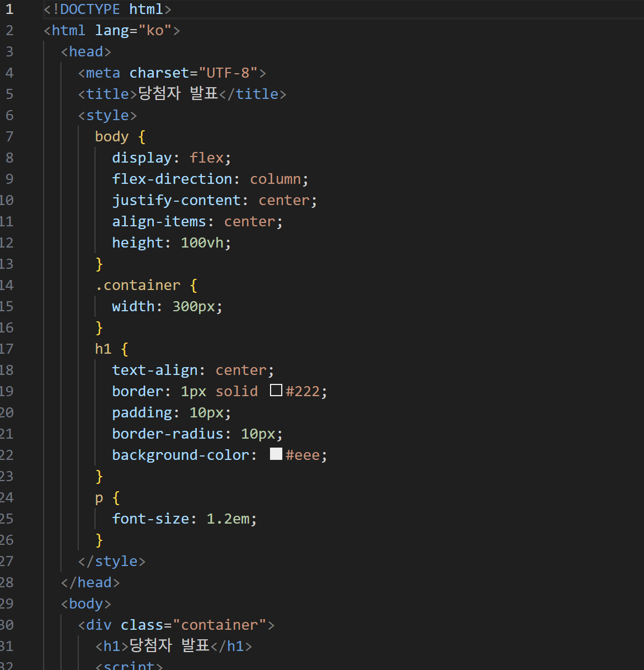This screenshot has height=670, width=644.
Task: Click the background-color property
Action: [181, 455]
